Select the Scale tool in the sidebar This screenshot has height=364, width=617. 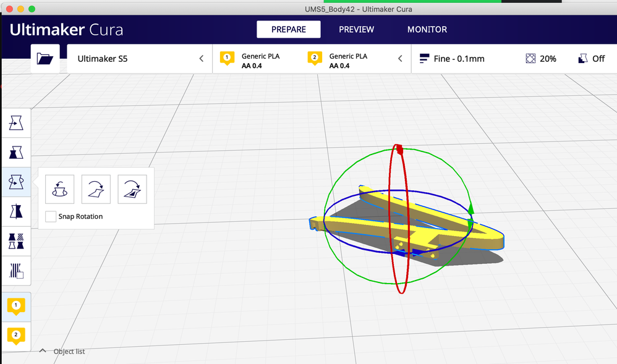[x=16, y=152]
